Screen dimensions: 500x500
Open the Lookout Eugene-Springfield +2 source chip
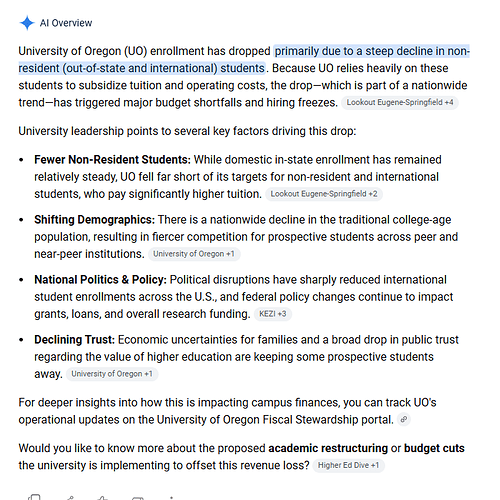click(324, 194)
